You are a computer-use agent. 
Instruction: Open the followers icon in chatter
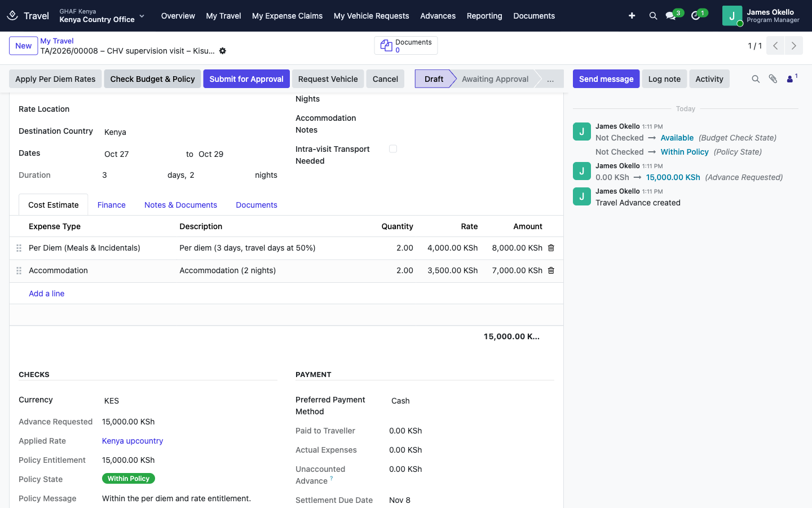click(792, 78)
